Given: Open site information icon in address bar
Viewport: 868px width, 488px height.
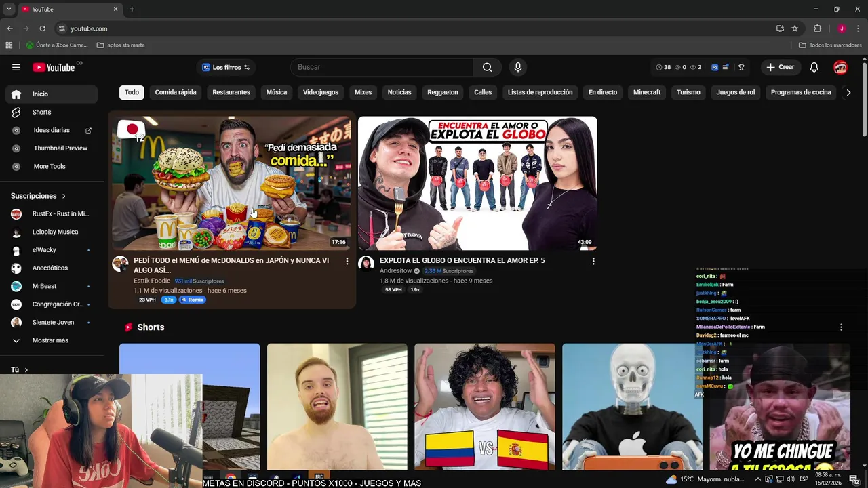Looking at the screenshot, I should click(x=62, y=28).
